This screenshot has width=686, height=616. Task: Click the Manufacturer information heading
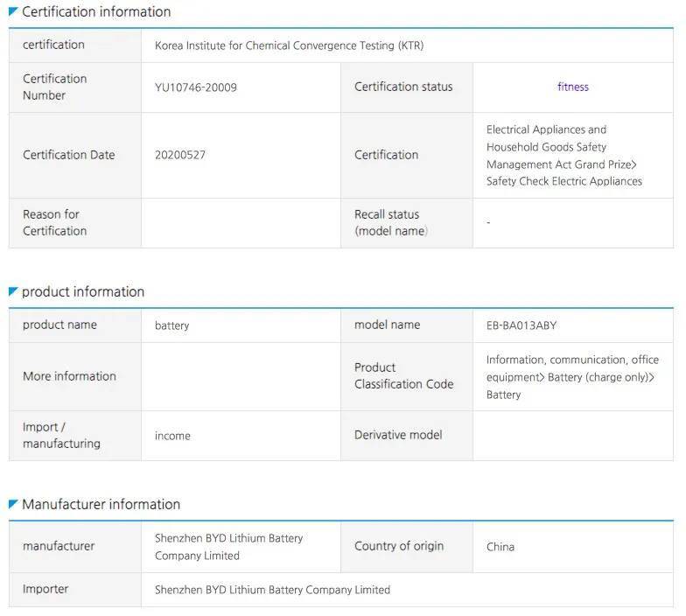tap(101, 504)
